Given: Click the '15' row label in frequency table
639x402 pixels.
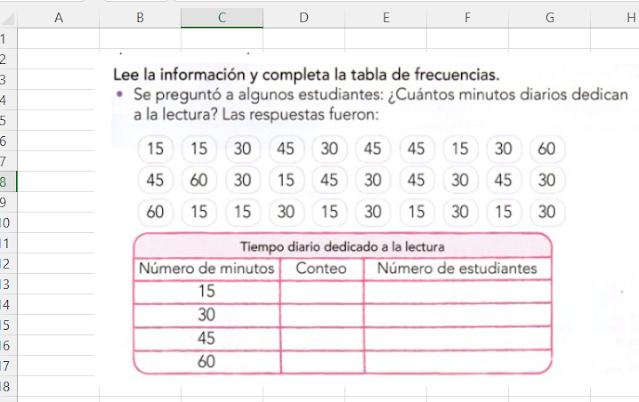Looking at the screenshot, I should (x=207, y=291).
